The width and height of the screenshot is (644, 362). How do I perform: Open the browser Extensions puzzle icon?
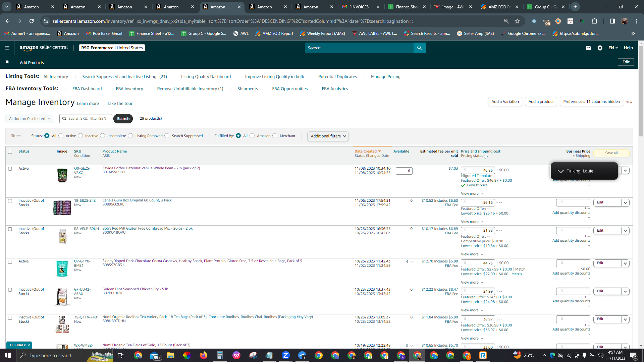coord(595,21)
